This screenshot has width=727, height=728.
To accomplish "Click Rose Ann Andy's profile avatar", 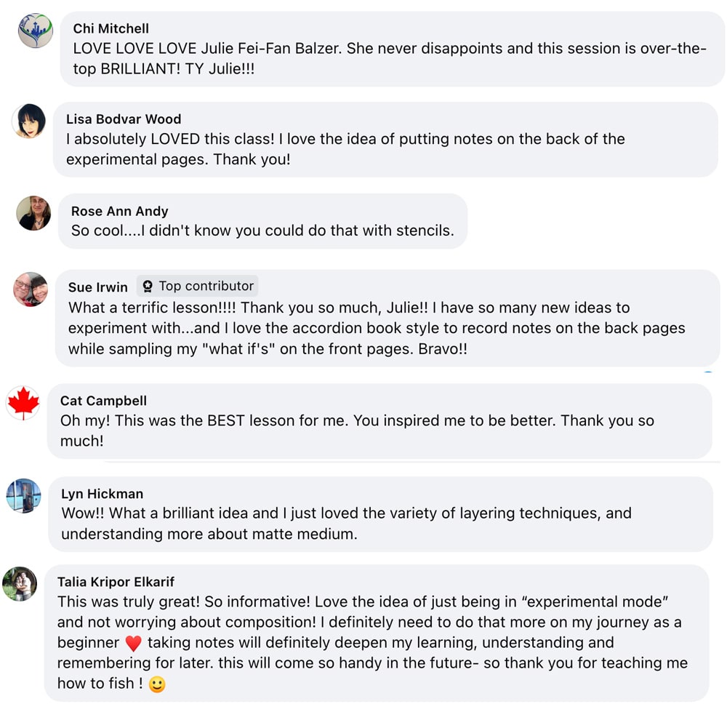I will [33, 213].
